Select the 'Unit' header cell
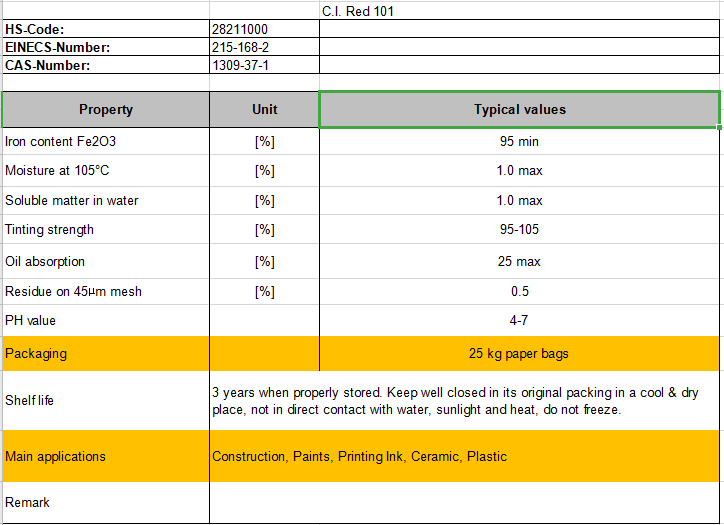Screen dimensions: 724x525 pos(264,110)
